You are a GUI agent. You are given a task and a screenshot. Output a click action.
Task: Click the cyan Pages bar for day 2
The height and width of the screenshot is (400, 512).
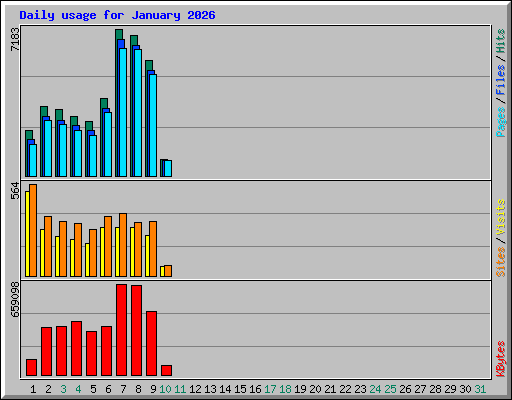[x=48, y=148]
